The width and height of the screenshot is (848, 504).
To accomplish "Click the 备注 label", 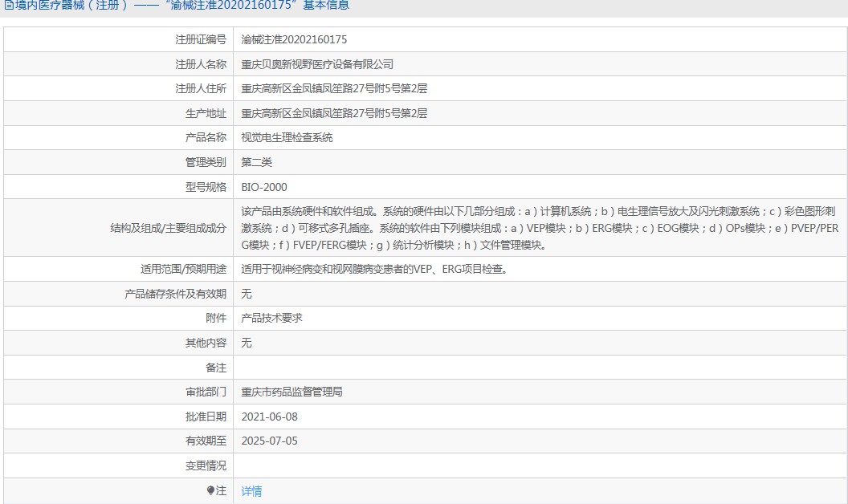I will [216, 368].
